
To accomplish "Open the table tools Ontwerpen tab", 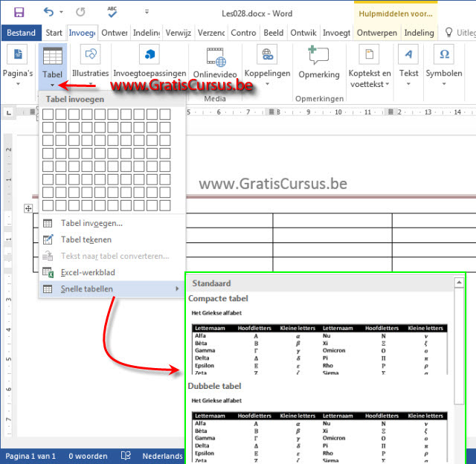I will pyautogui.click(x=377, y=33).
